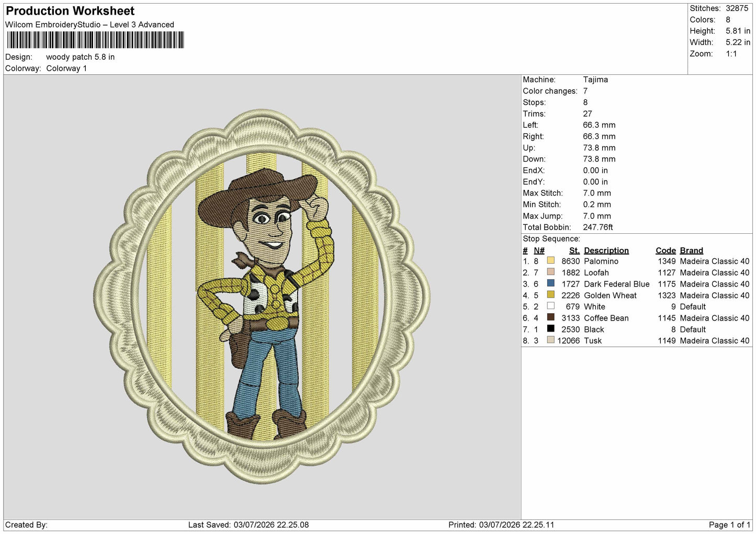Click the Zoom value 1:1

point(731,54)
